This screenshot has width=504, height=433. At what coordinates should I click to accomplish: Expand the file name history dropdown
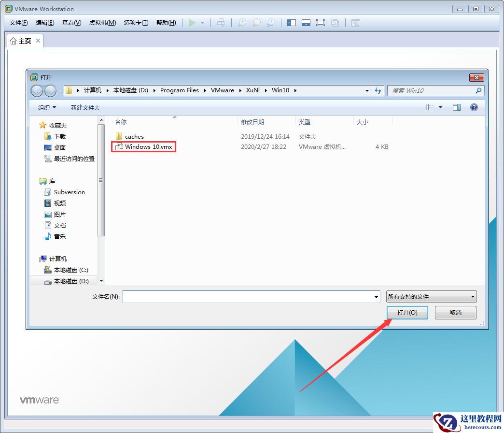376,296
